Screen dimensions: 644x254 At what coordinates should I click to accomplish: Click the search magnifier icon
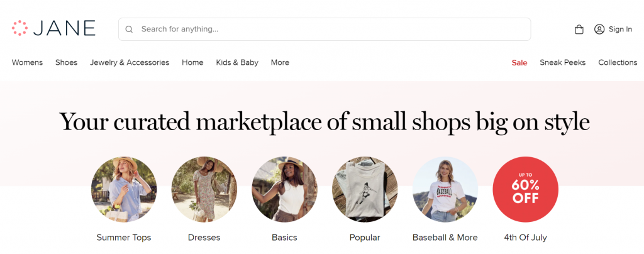(x=129, y=29)
